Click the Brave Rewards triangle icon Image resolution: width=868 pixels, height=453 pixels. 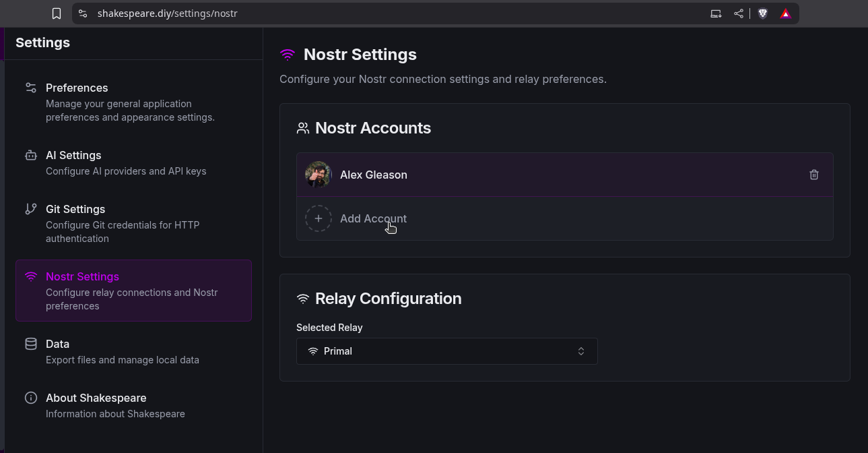click(x=786, y=13)
